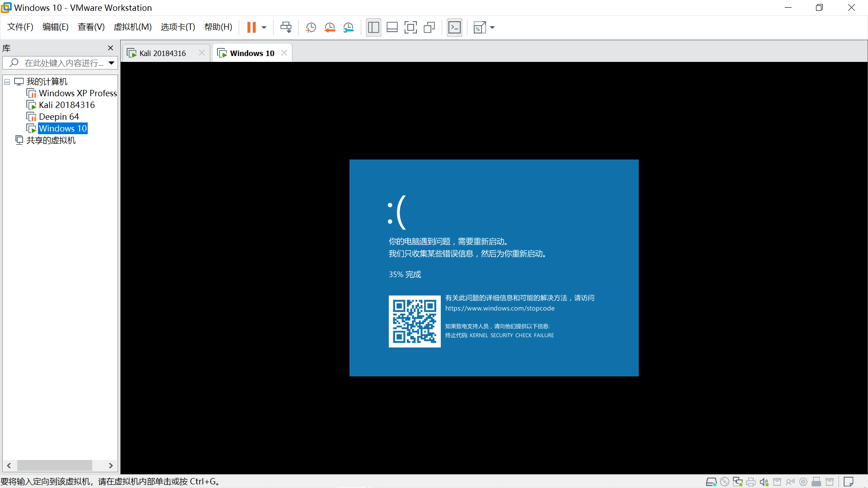The width and height of the screenshot is (868, 488).
Task: Click Send Ctrl+Alt+Del toolbar icon
Action: [286, 28]
